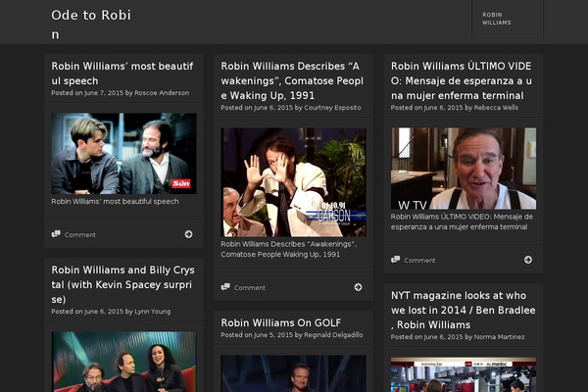The image size is (588, 392).
Task: Click comment bubble icon under Awakenings post
Action: tap(225, 287)
